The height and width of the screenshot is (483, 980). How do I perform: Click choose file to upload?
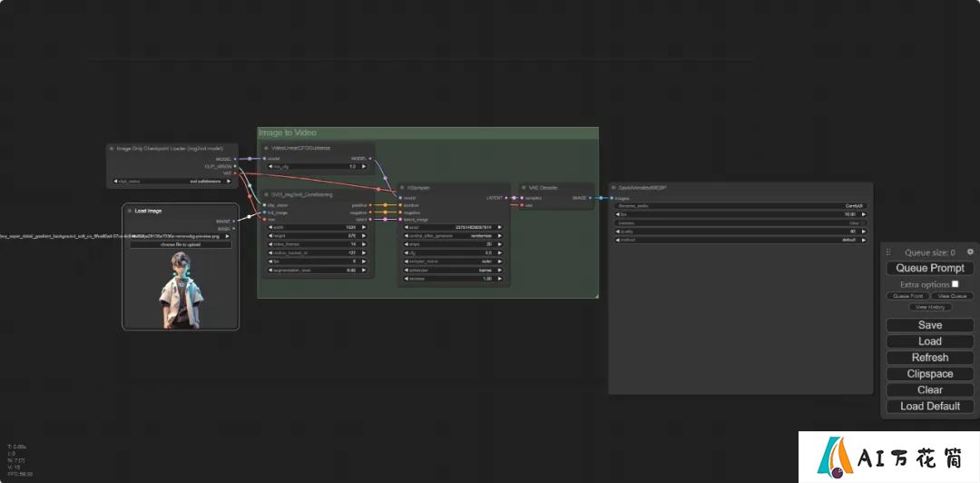(181, 244)
